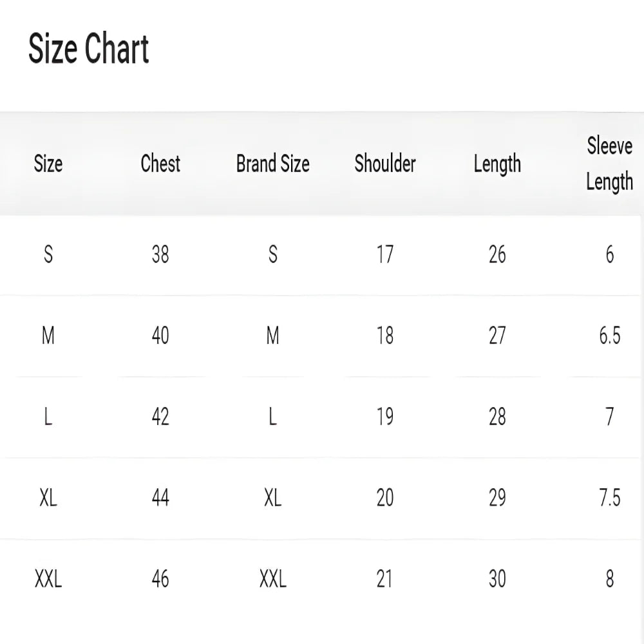Click the Size Chart heading
Screen dimensions: 644x644
(x=89, y=50)
